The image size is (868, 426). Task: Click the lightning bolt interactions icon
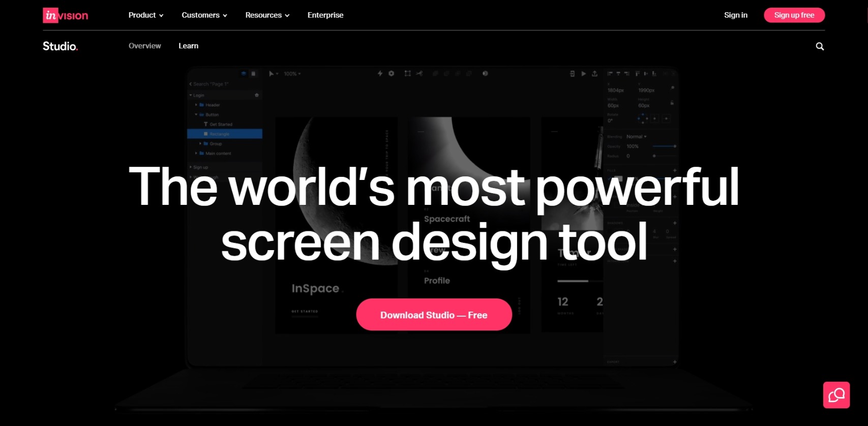[x=380, y=74]
